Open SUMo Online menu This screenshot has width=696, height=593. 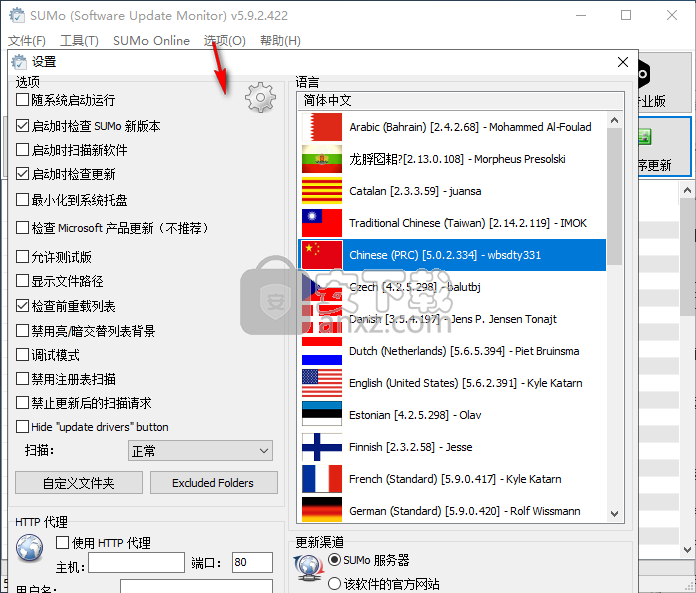tap(151, 41)
